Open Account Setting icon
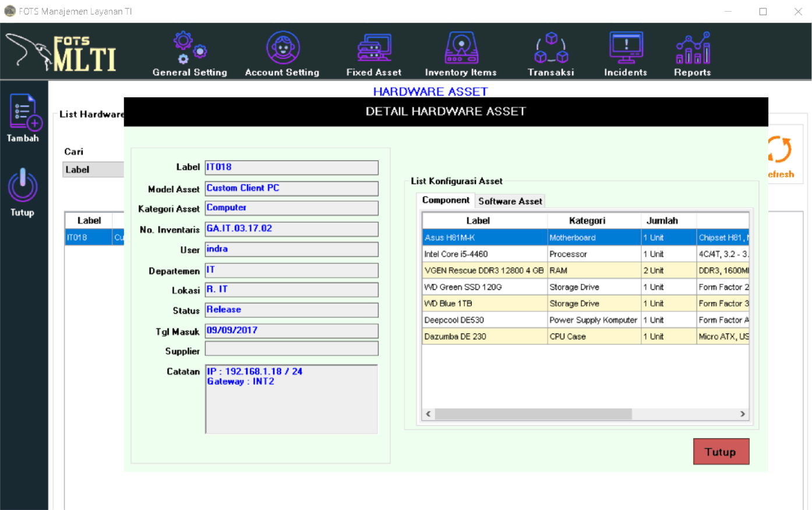The height and width of the screenshot is (510, 812). [x=283, y=48]
